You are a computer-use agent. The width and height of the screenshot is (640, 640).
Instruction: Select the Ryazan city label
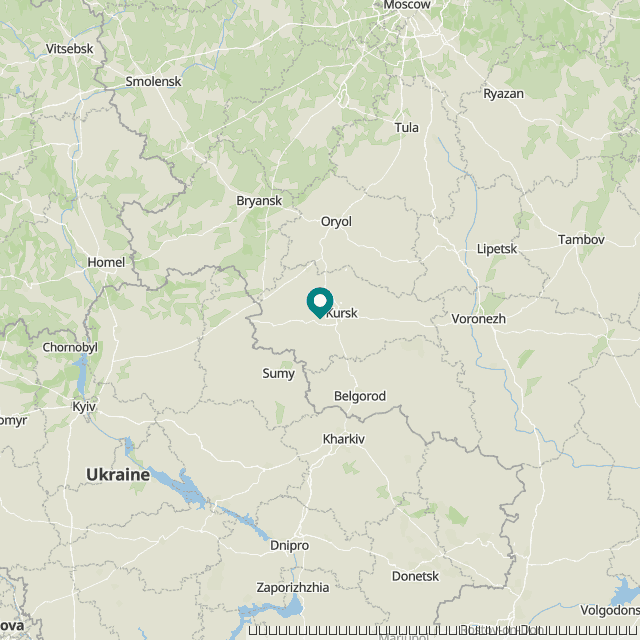pyautogui.click(x=503, y=94)
